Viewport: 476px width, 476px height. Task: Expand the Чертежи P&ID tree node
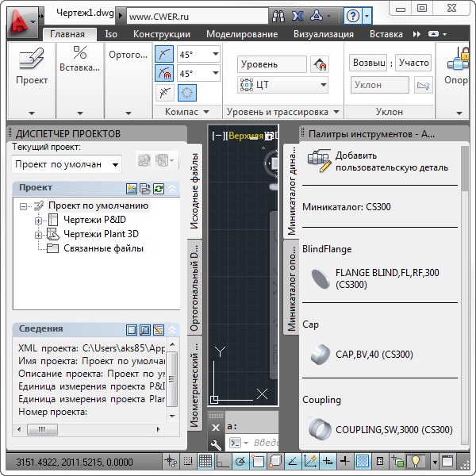point(38,220)
